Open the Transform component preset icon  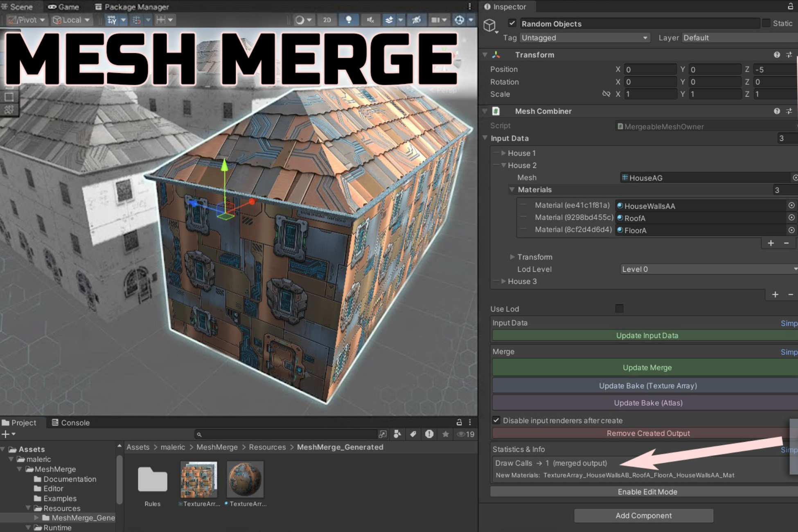789,54
